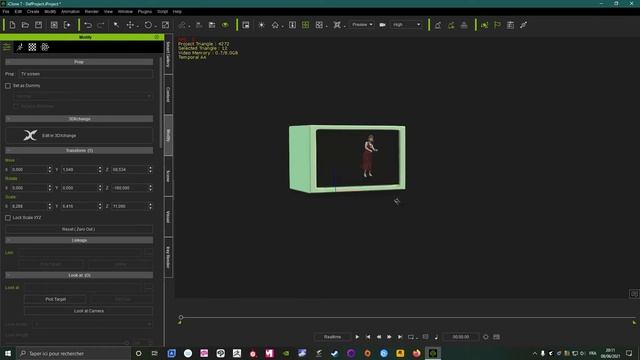
Task: Click the Timeline panel icon in toolbar
Action: click(x=510, y=25)
